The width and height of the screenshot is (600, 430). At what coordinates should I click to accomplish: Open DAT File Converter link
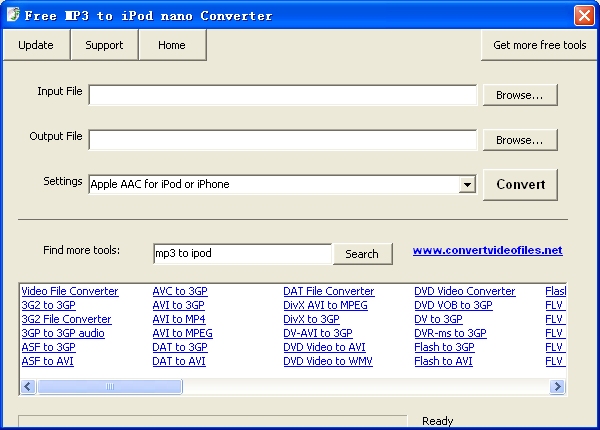(329, 291)
